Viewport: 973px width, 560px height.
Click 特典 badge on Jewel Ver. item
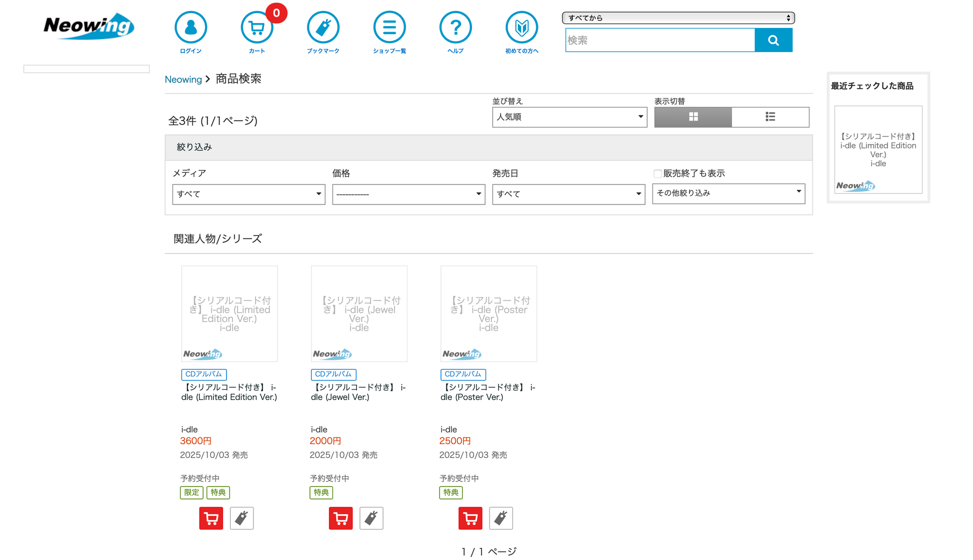(321, 492)
